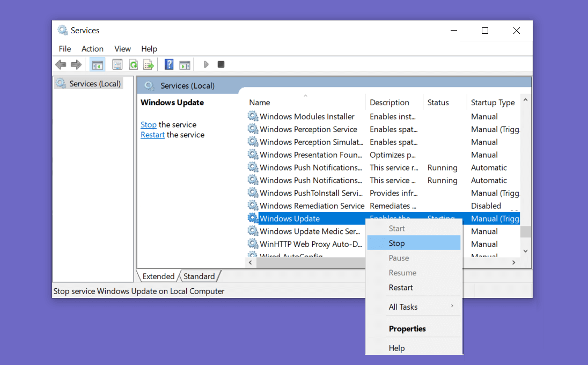
Task: Click the vertical scrollbar thumb
Action: tap(525, 232)
